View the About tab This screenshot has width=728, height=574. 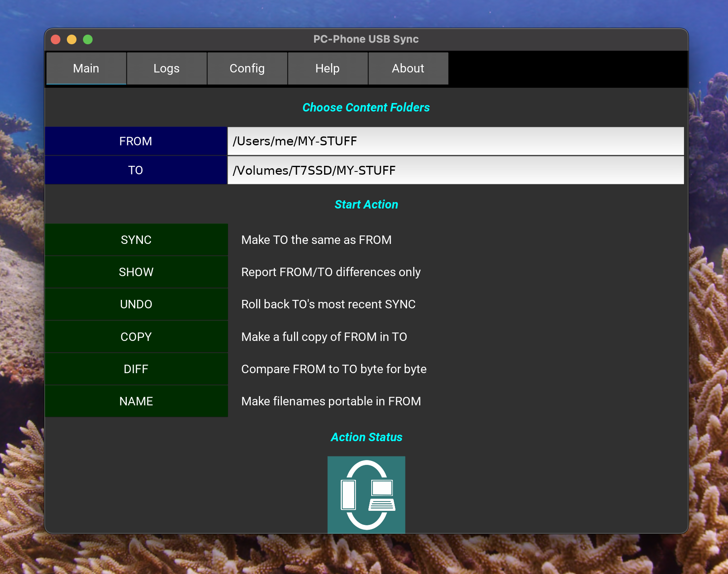click(408, 68)
